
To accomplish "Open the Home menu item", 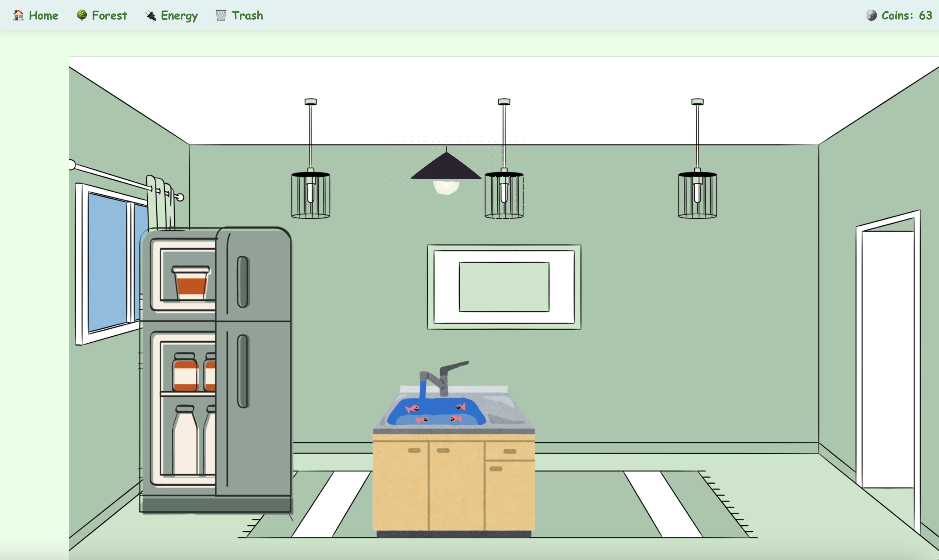I will [43, 15].
